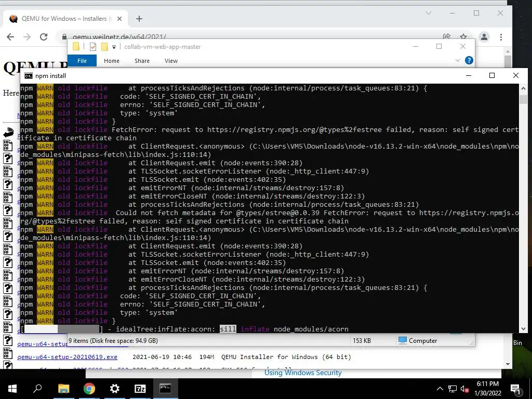Bookmark this page star icon
Viewport: 532px width, 399px height.
463,36
